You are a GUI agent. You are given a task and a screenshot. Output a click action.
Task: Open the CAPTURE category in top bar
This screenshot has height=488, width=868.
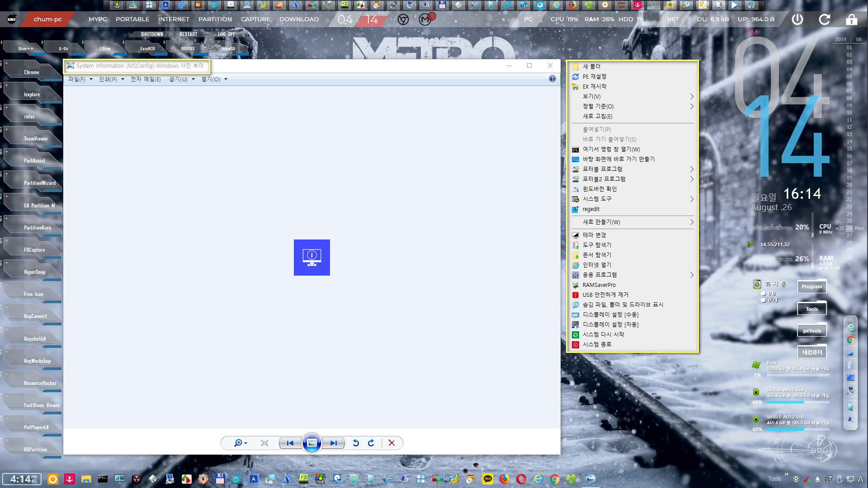pos(255,19)
